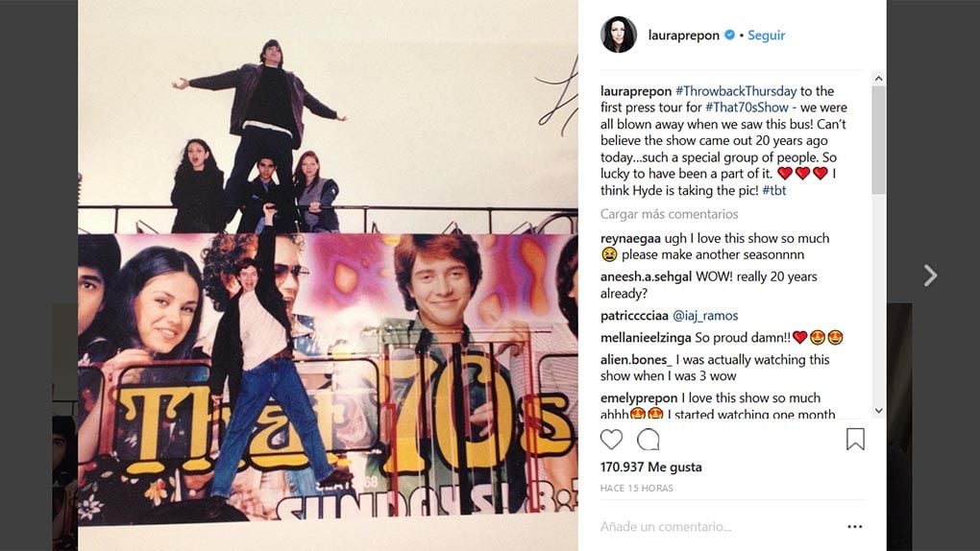Click the comment speech bubble icon
The image size is (980, 551).
tap(649, 440)
